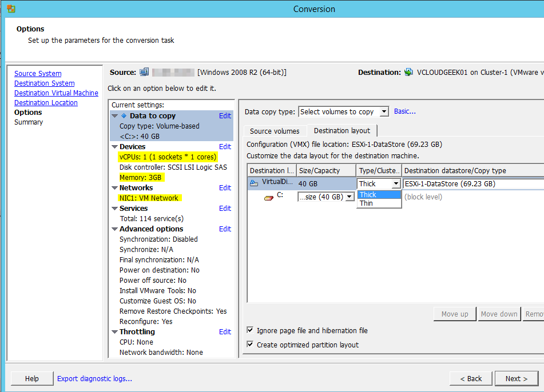This screenshot has width=544, height=392.
Task: Click Customize Guest OS: No line
Action: (x=158, y=301)
